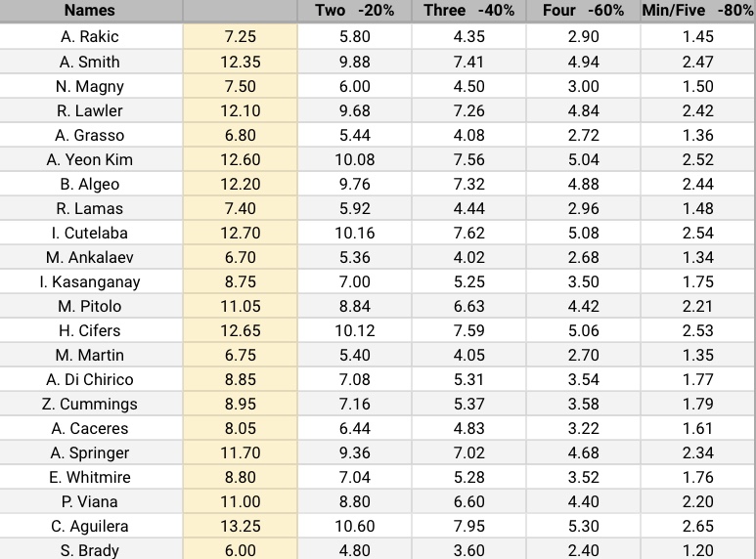Select the I. Cutelaba name cell

90,233
